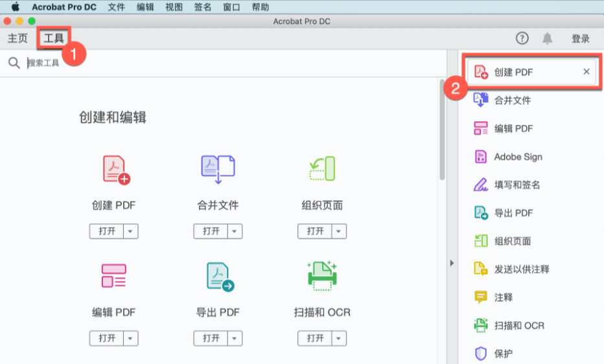Click the search magnifier icon

(x=14, y=63)
